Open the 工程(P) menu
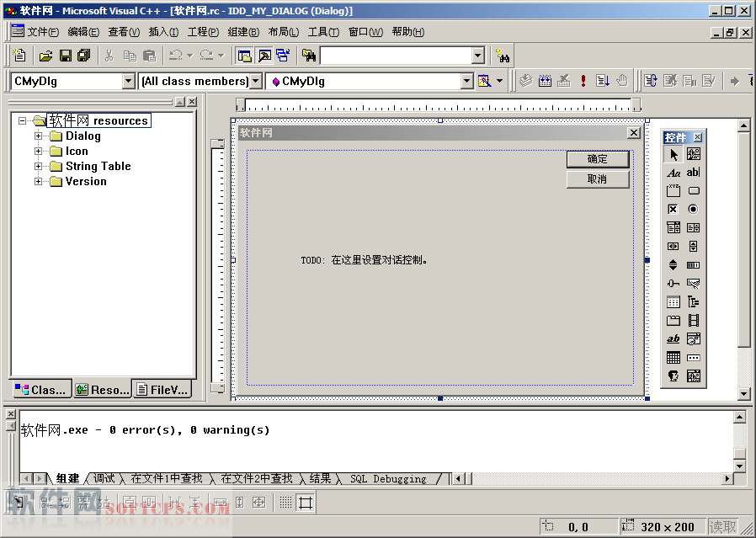 tap(203, 32)
